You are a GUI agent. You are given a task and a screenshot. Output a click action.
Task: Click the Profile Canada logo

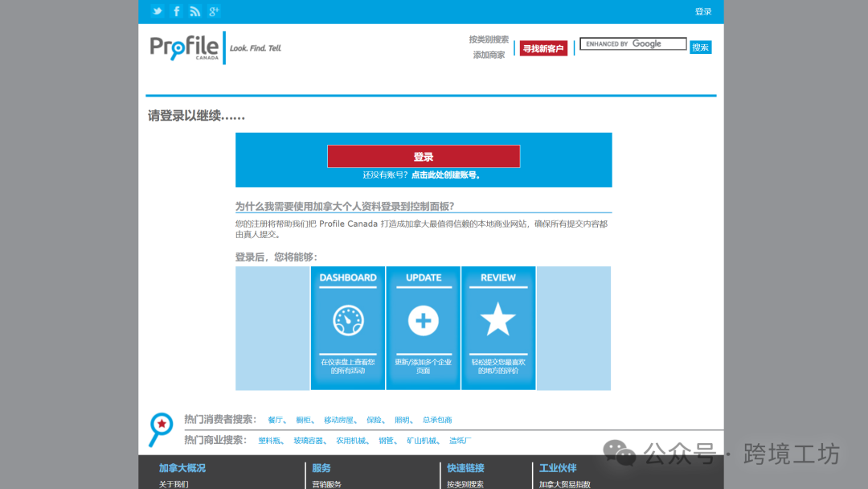point(185,48)
